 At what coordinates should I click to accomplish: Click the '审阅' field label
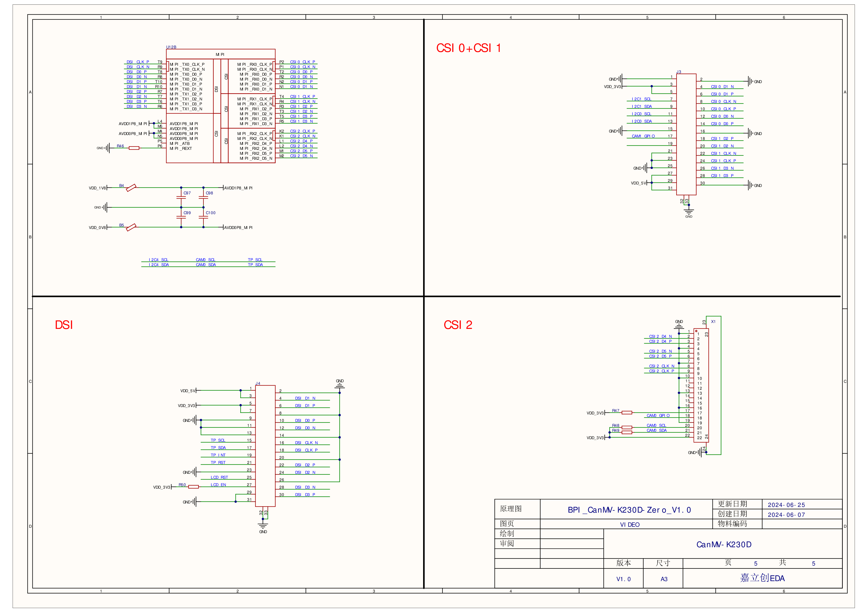507,544
